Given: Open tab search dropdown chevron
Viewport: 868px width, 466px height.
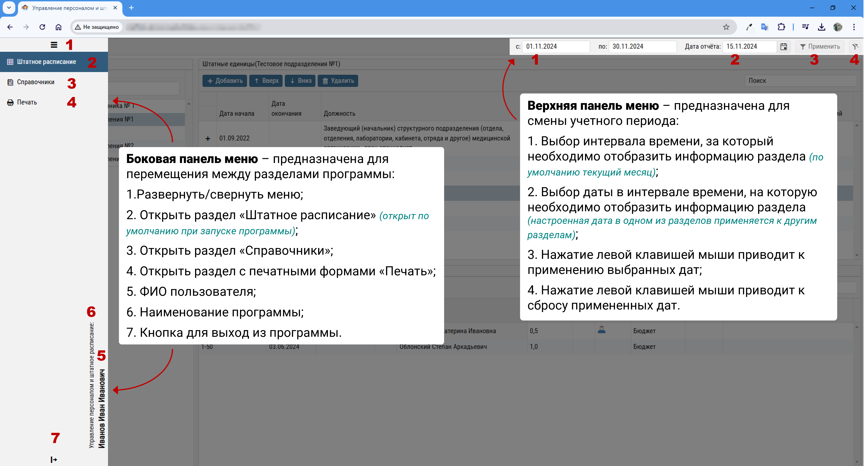Looking at the screenshot, I should [x=9, y=7].
